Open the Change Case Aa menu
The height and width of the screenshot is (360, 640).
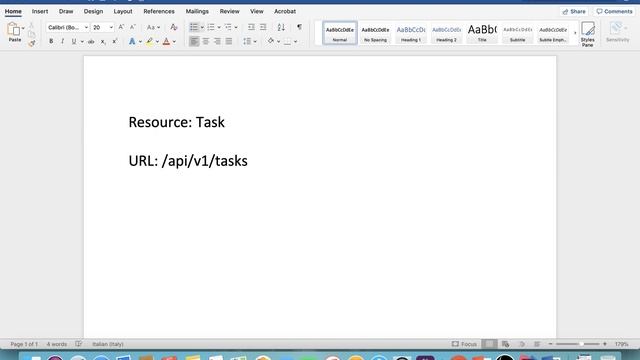153,27
